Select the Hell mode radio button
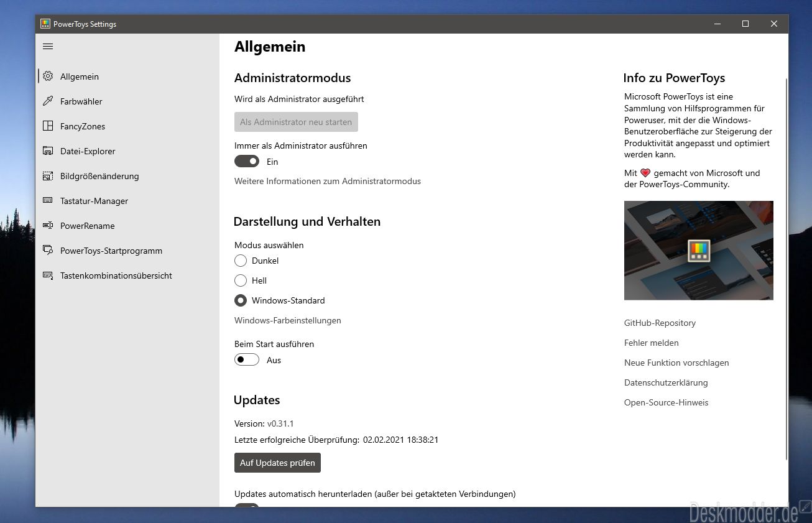 [x=241, y=280]
